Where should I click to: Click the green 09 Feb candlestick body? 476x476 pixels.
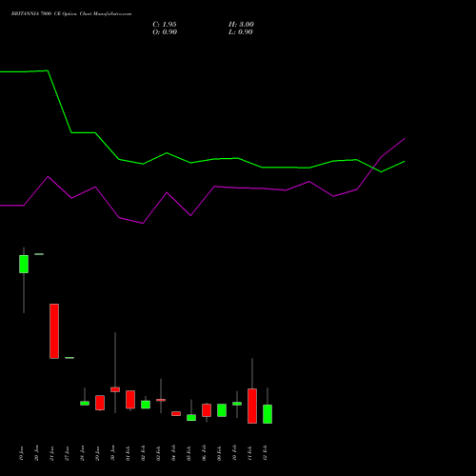point(222,410)
